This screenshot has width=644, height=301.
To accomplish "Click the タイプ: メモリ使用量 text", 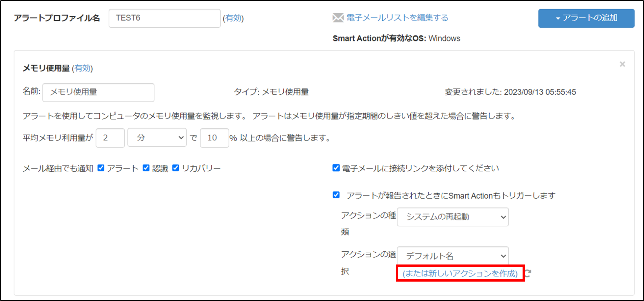I will (271, 92).
